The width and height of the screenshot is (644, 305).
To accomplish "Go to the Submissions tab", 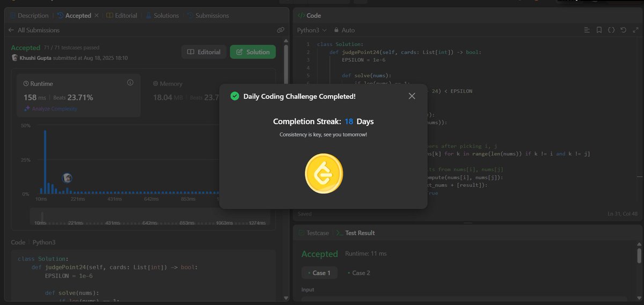I will [x=208, y=16].
